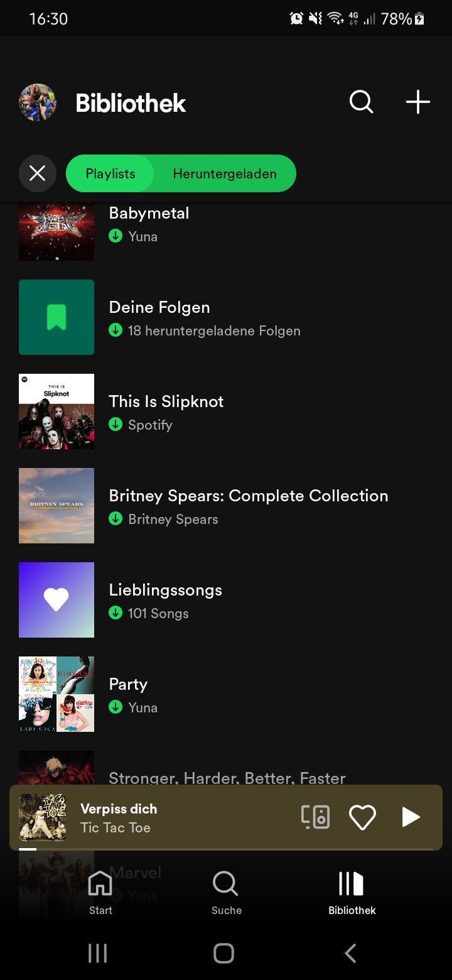Viewport: 452px width, 980px height.
Task: Like Verpiss dich with heart icon
Action: [362, 817]
